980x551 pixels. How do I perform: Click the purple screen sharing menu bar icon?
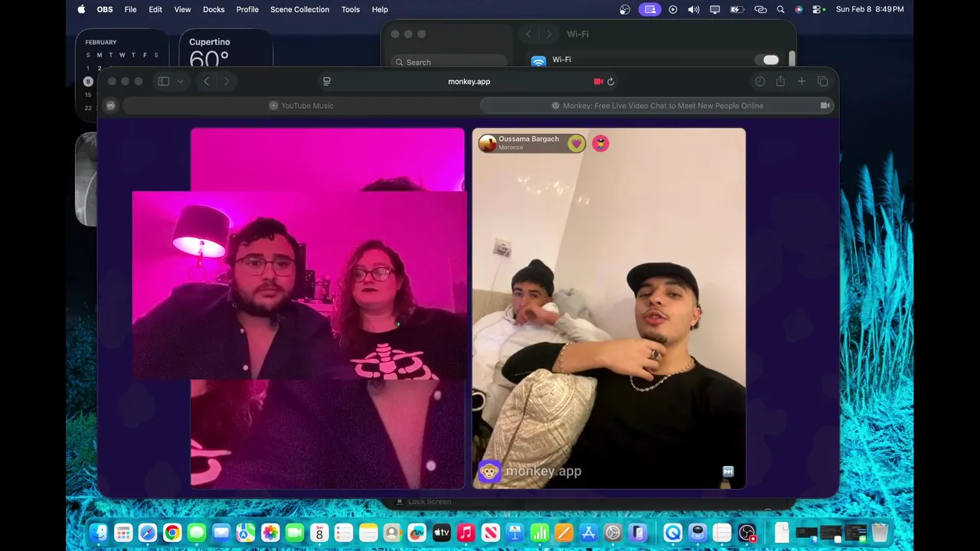(x=649, y=9)
